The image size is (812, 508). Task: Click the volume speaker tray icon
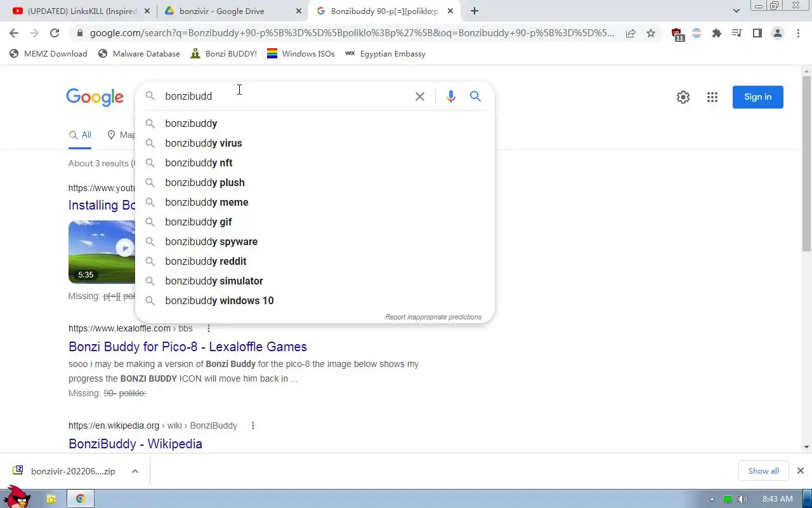743,499
